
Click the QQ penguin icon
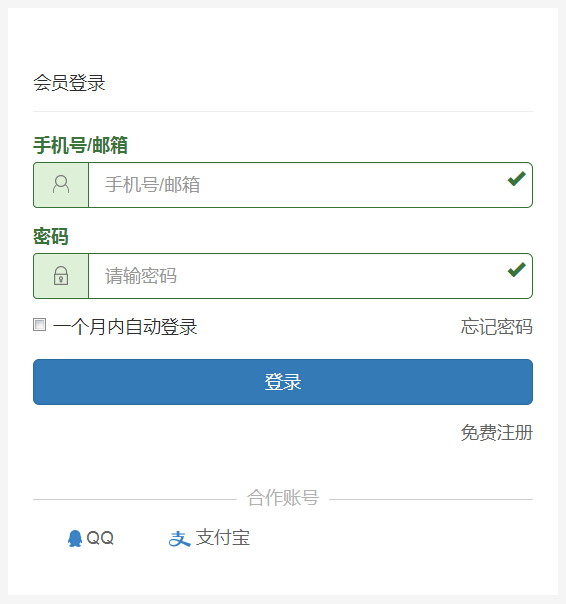(75, 538)
